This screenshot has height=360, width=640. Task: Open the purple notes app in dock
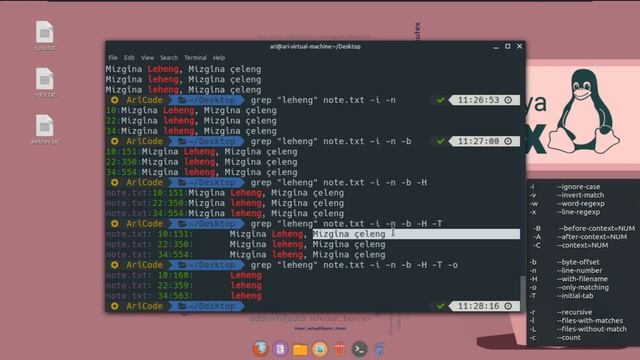coord(280,349)
